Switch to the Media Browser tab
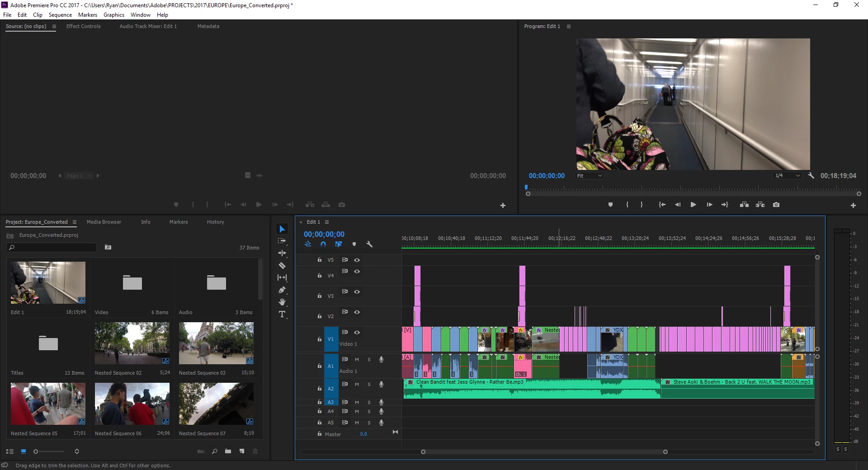The width and height of the screenshot is (868, 470). click(104, 222)
